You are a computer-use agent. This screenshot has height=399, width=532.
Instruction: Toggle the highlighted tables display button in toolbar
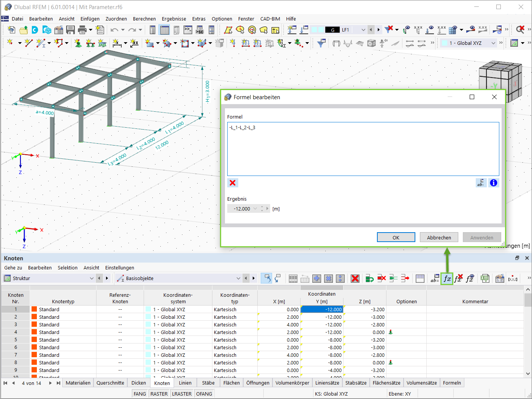point(165,30)
